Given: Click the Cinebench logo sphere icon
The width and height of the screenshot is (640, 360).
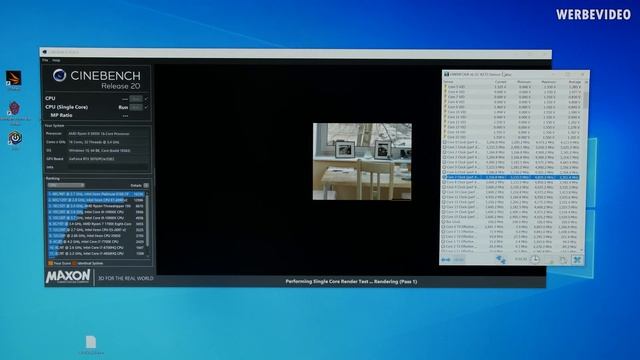Looking at the screenshot, I should (60, 75).
